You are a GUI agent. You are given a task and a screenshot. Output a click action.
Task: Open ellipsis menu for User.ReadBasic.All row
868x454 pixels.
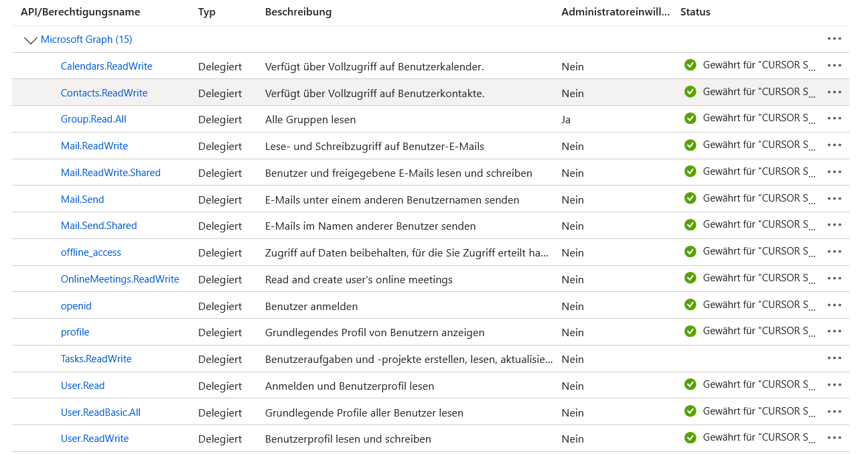tap(834, 411)
